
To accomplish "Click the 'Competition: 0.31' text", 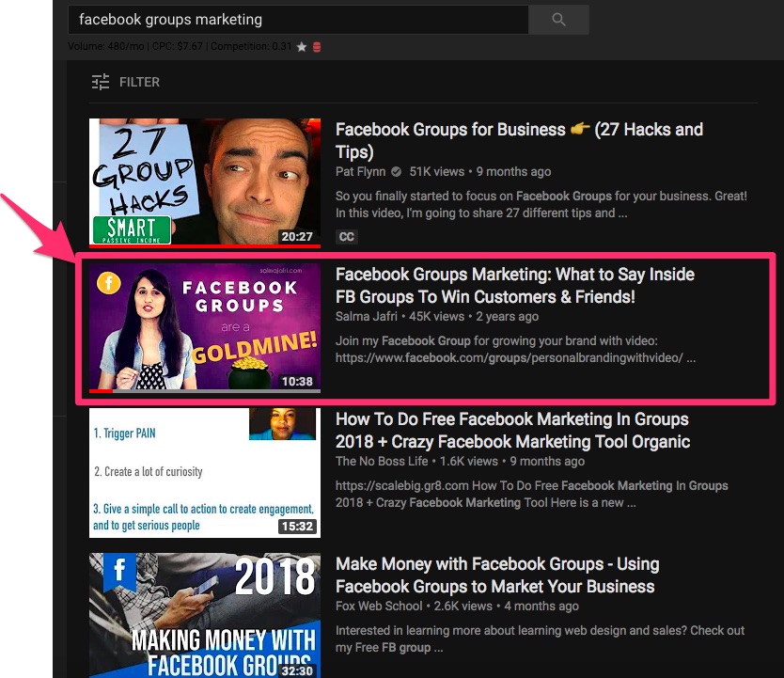I will [x=251, y=46].
